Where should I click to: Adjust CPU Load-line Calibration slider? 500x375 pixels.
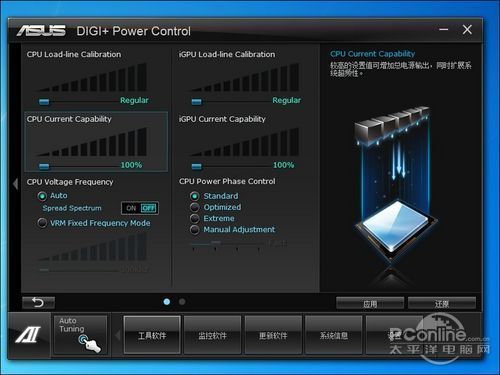pos(44,102)
